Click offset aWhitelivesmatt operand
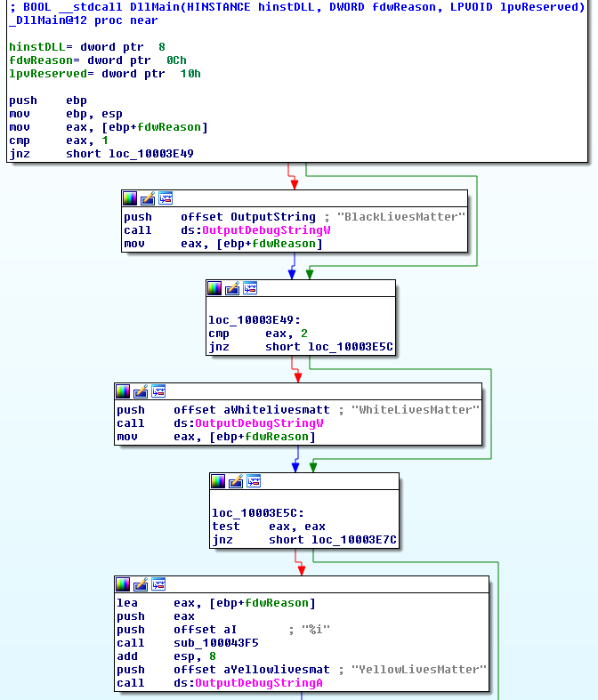 click(252, 410)
